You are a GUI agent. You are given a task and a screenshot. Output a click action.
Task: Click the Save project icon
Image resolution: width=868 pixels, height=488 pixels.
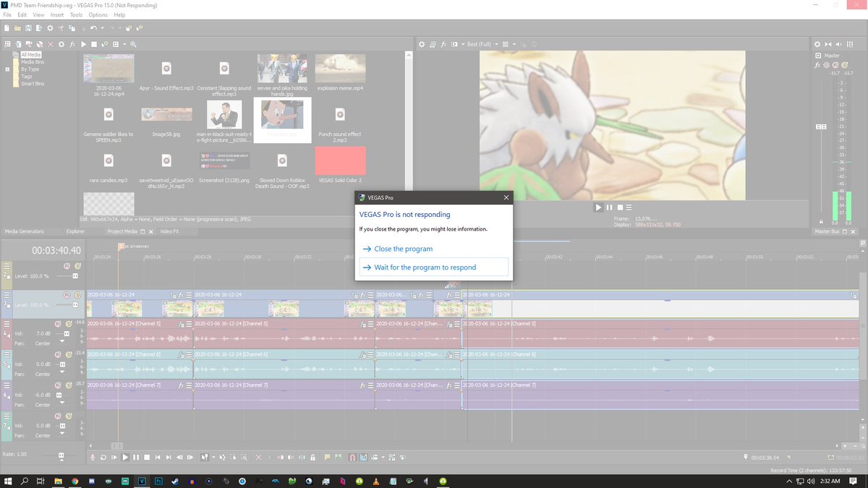click(28, 27)
